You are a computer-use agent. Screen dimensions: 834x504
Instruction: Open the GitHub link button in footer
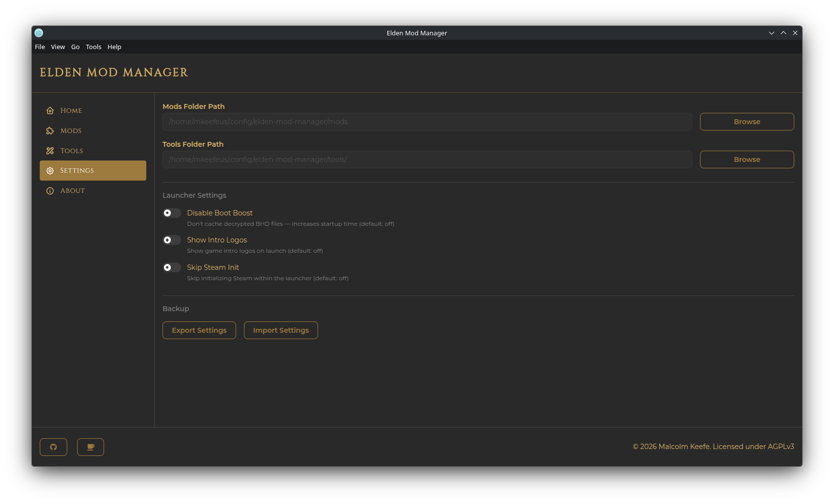coord(54,447)
